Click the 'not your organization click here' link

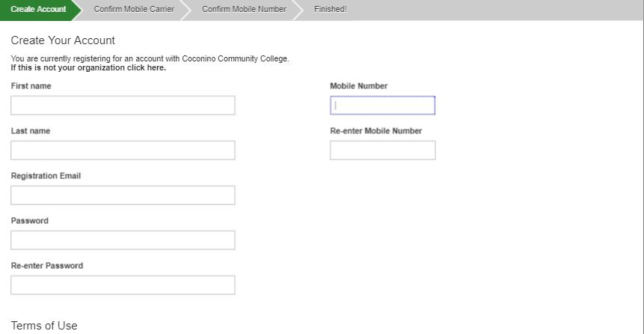pos(88,68)
